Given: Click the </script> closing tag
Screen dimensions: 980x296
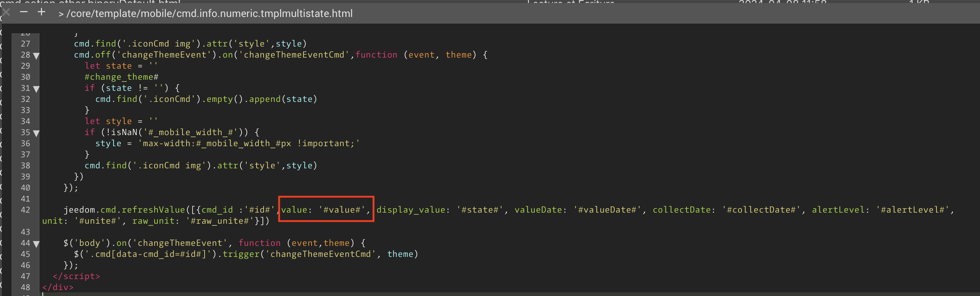Looking at the screenshot, I should click(x=76, y=276).
